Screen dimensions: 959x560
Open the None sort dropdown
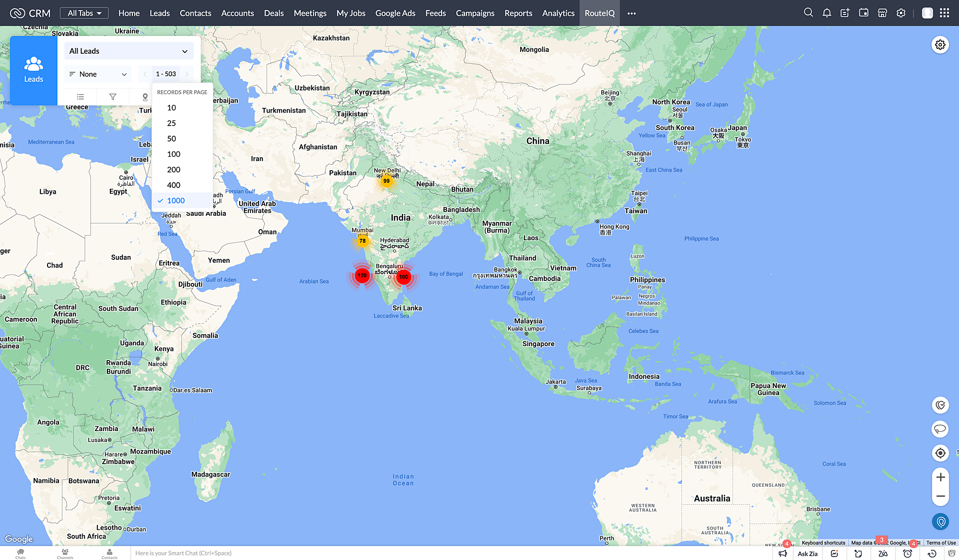pyautogui.click(x=98, y=74)
